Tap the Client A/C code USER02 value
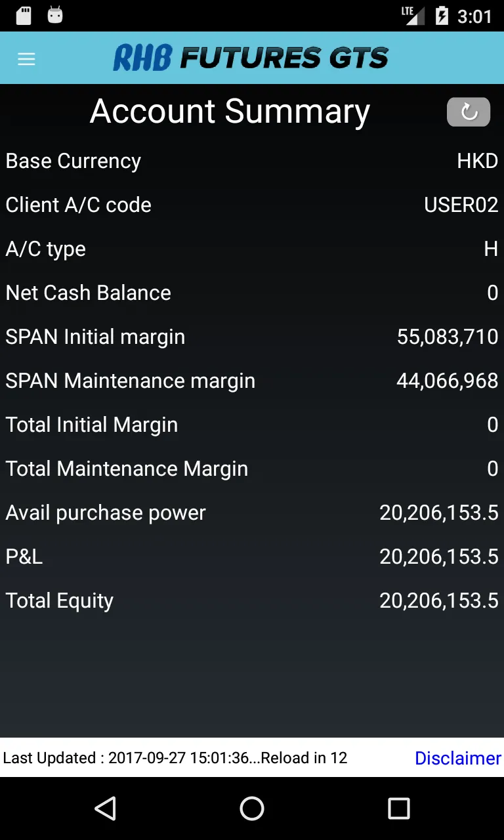The image size is (504, 840). (461, 205)
